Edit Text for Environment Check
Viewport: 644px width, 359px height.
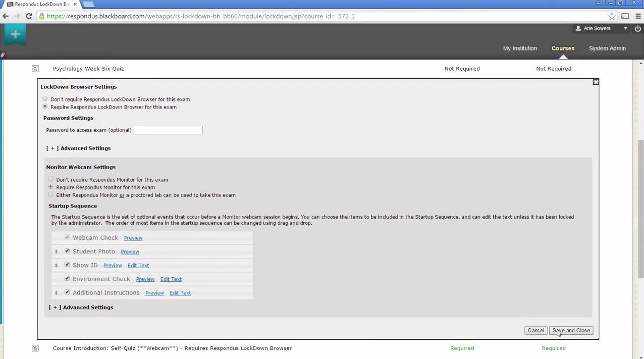pos(171,279)
